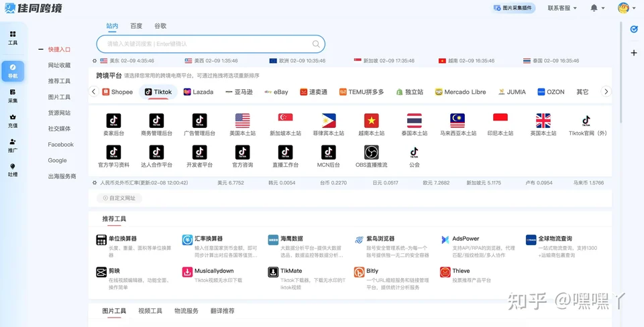Select the 速卖通 platform tab
Image resolution: width=644 pixels, height=327 pixels.
coord(313,92)
